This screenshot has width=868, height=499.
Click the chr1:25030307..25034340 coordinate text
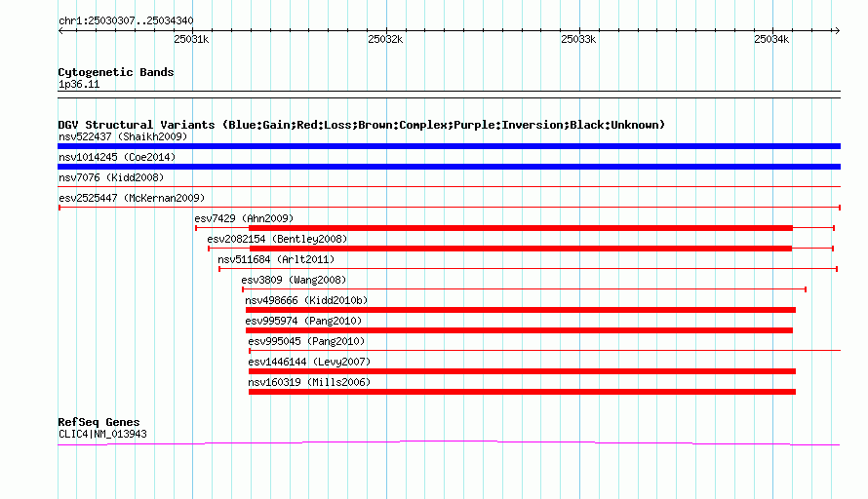tap(126, 20)
